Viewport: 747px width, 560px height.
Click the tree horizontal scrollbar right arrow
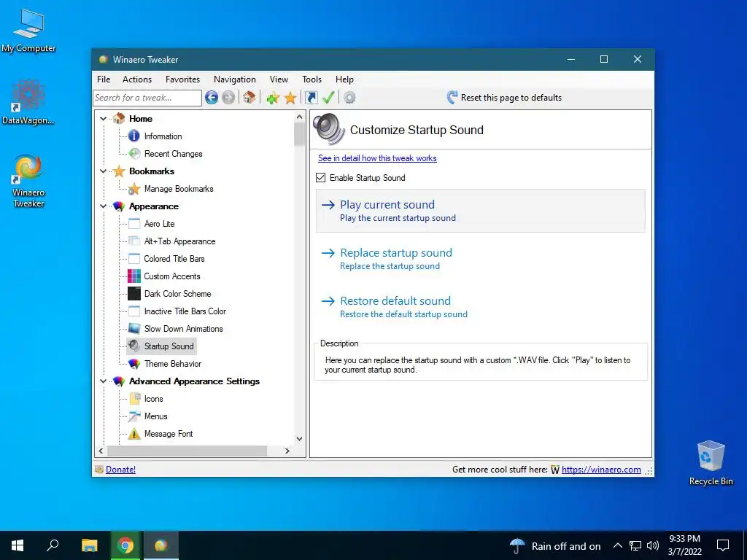(287, 451)
